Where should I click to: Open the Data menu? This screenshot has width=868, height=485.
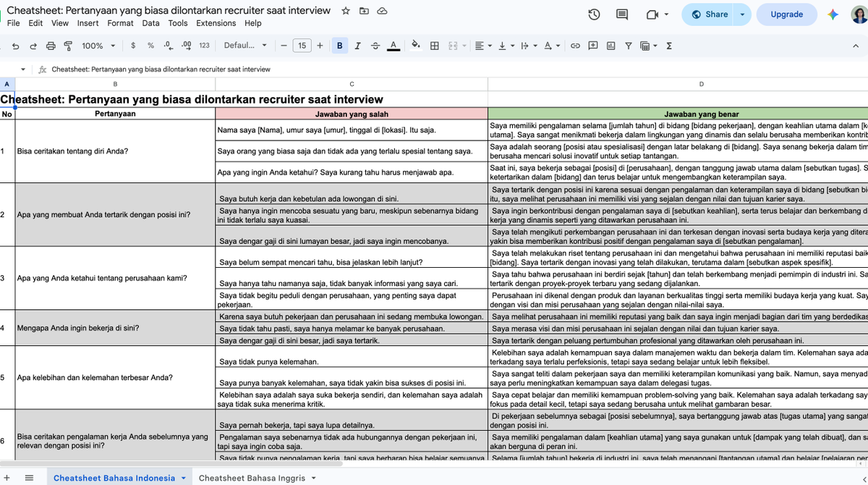[x=150, y=23]
